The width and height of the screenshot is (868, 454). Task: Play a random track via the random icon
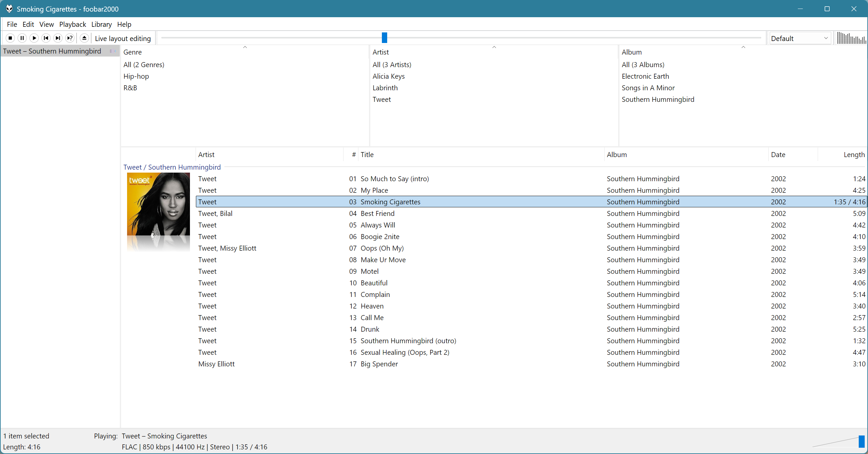(x=70, y=38)
